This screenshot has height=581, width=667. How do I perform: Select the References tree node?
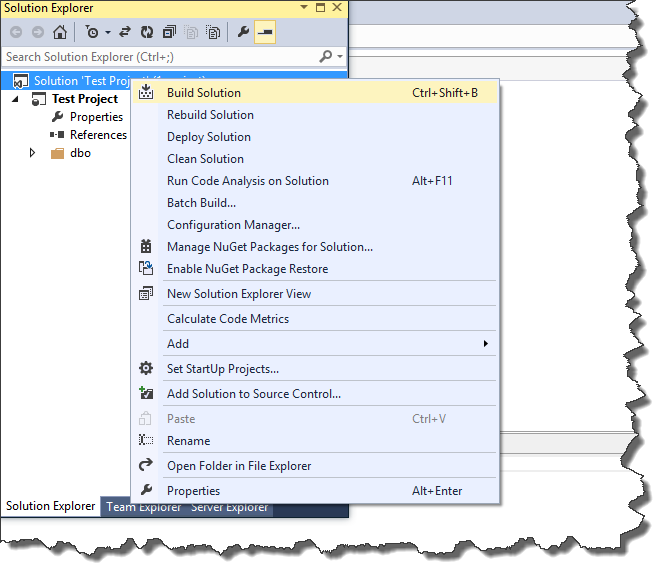pos(98,135)
